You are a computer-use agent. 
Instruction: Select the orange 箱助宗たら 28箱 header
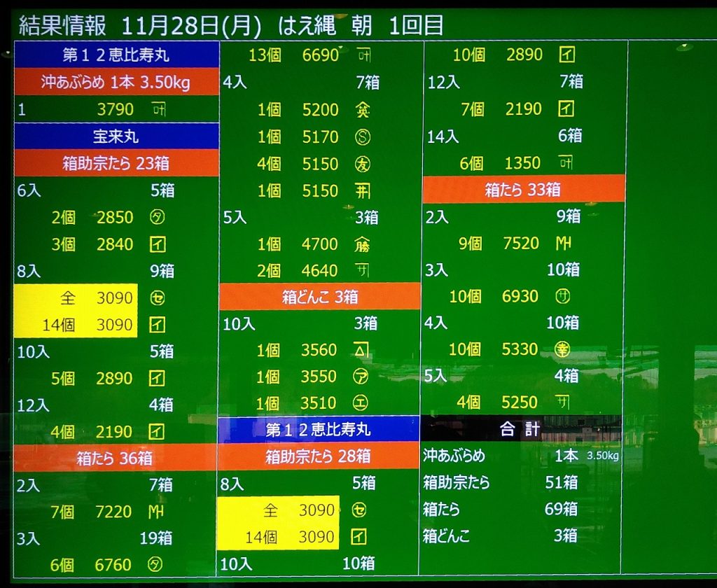coord(318,456)
